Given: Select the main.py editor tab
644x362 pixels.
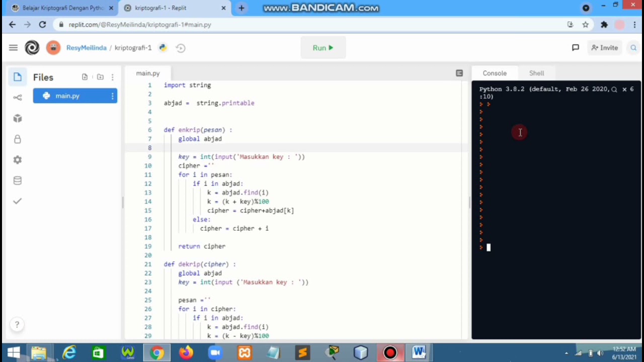Looking at the screenshot, I should [148, 73].
